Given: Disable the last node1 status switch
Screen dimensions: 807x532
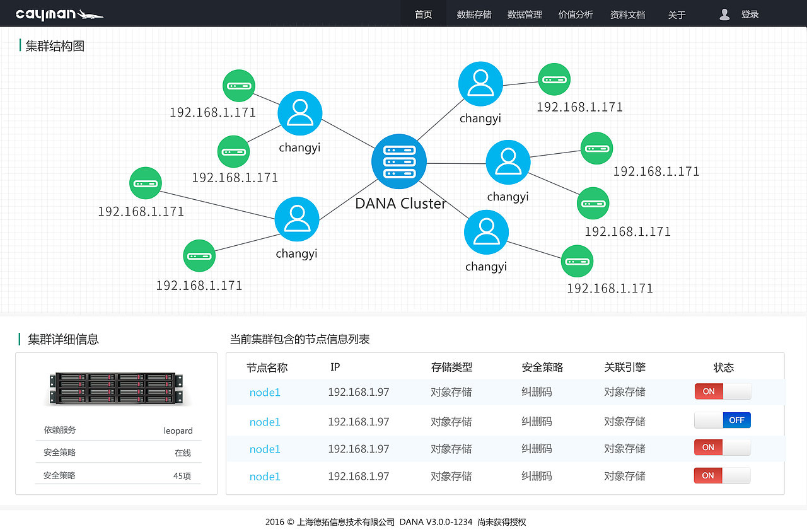Looking at the screenshot, I should 723,476.
